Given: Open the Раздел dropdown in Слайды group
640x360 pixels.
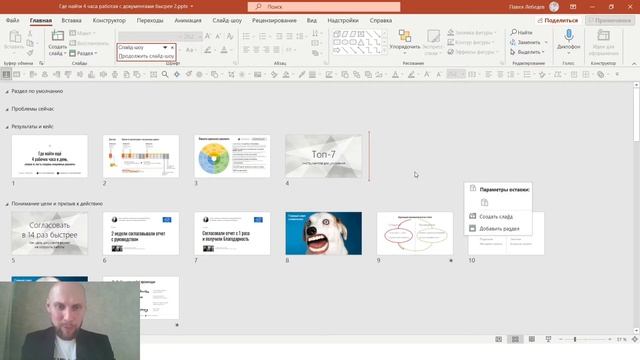Looking at the screenshot, I should tap(83, 53).
